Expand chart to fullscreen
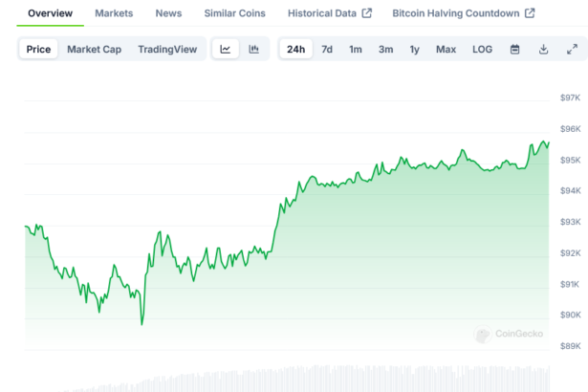 click(572, 49)
